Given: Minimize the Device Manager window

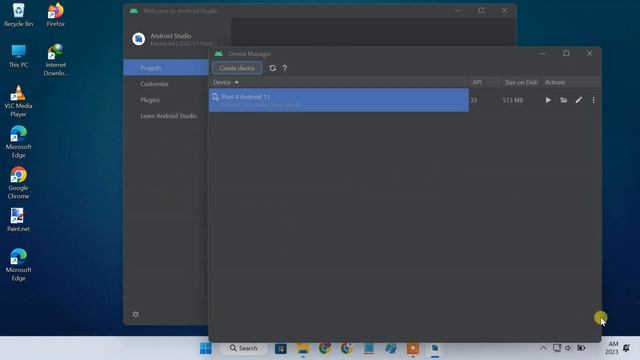Looking at the screenshot, I should click(542, 53).
